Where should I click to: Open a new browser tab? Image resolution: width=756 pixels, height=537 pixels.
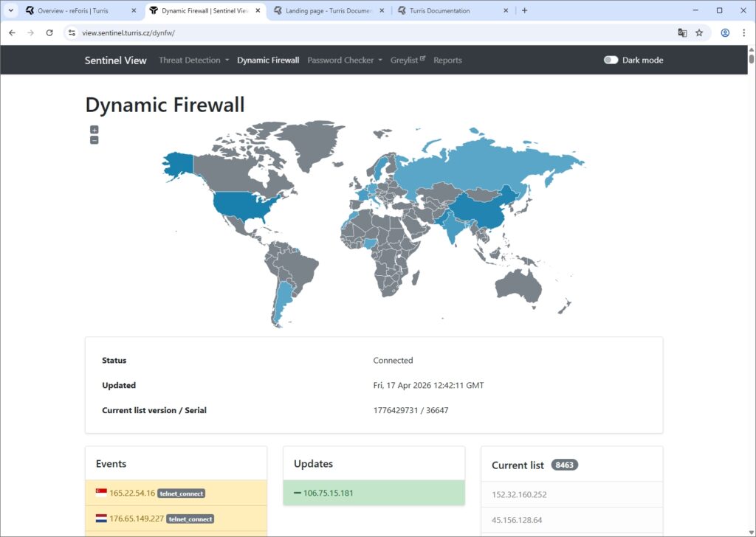525,10
